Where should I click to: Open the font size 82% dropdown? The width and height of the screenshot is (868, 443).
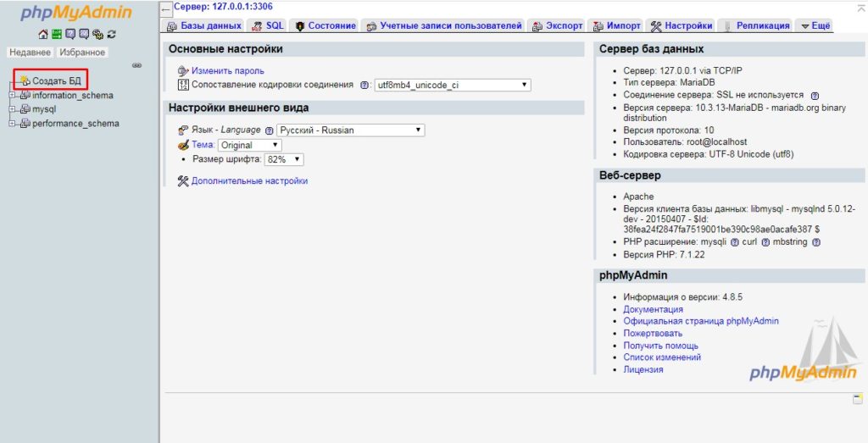pos(284,159)
